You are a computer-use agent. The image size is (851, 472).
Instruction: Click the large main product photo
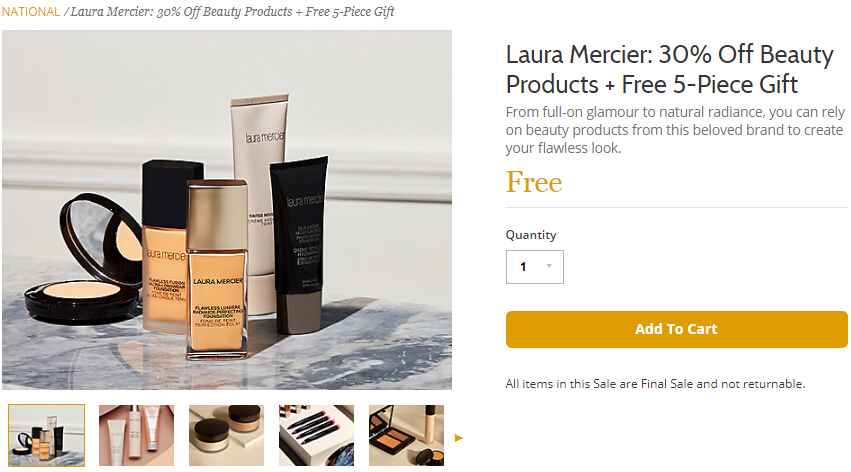point(227,210)
